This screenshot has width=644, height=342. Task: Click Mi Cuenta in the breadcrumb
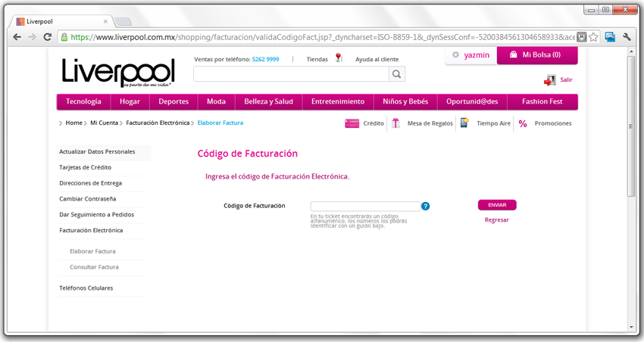click(x=104, y=123)
